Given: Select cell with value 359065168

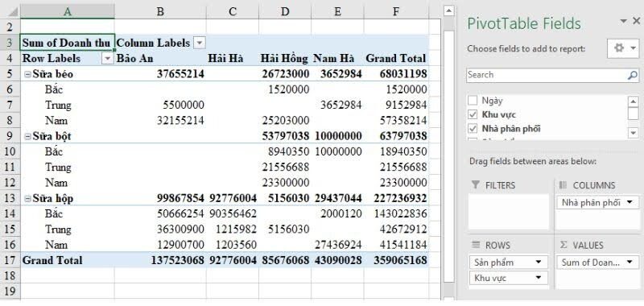Looking at the screenshot, I should (396, 260).
